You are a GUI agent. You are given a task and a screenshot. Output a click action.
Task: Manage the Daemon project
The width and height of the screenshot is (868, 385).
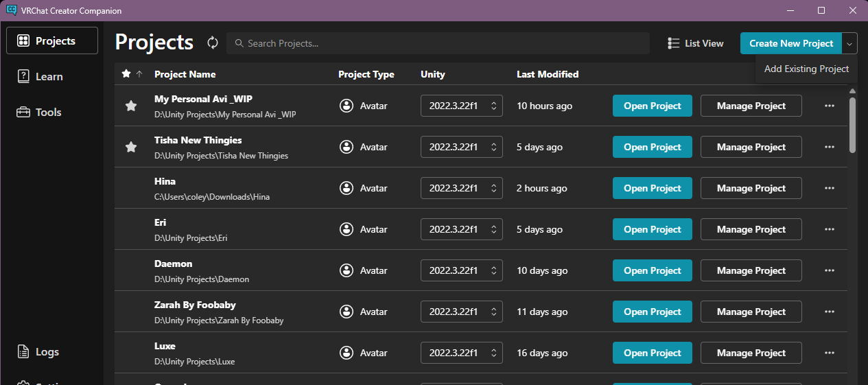tap(751, 270)
